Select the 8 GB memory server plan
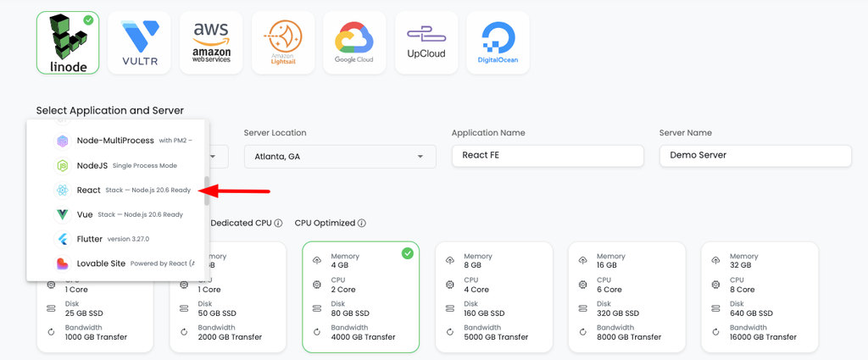Image resolution: width=868 pixels, height=360 pixels. click(494, 297)
